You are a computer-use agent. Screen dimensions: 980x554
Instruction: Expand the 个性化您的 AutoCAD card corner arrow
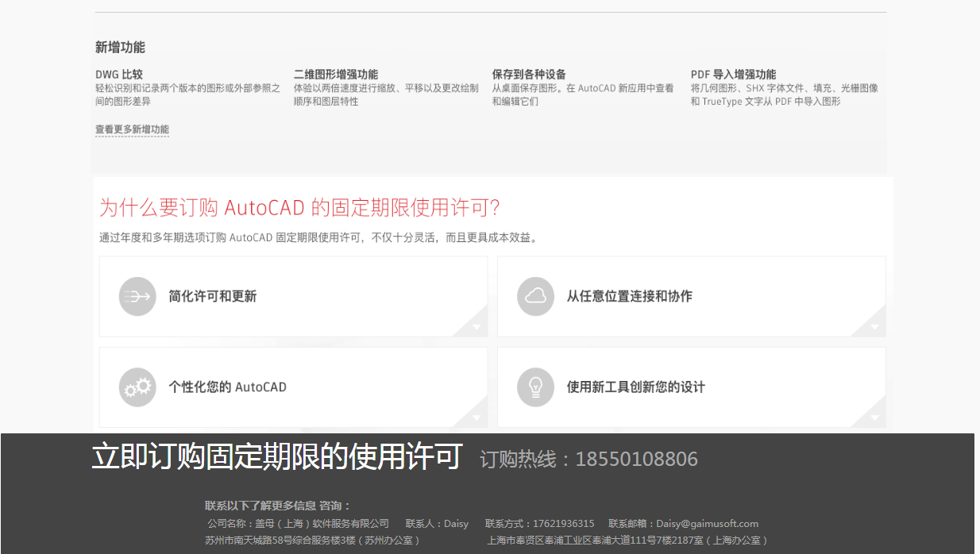[476, 417]
